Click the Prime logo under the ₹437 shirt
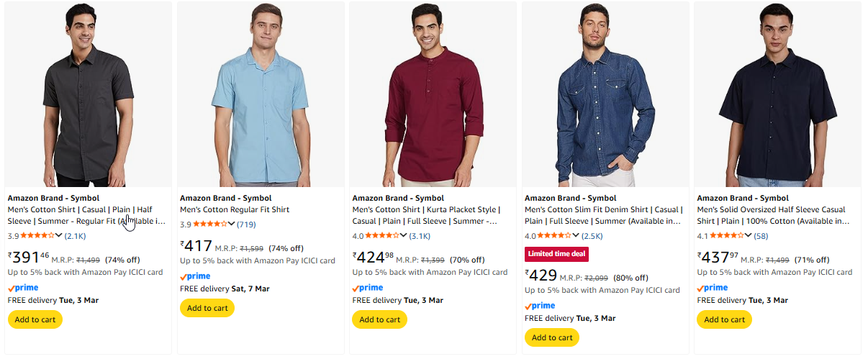This screenshot has width=868, height=359. (x=713, y=288)
